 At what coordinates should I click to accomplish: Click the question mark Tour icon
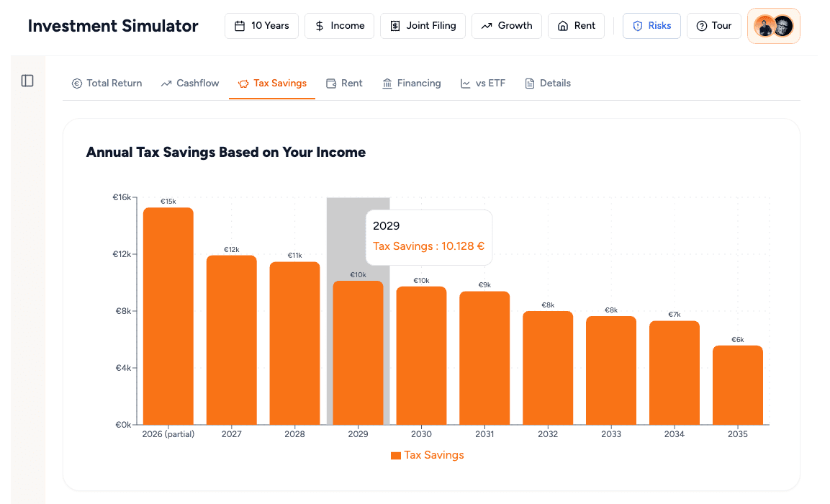click(x=701, y=26)
